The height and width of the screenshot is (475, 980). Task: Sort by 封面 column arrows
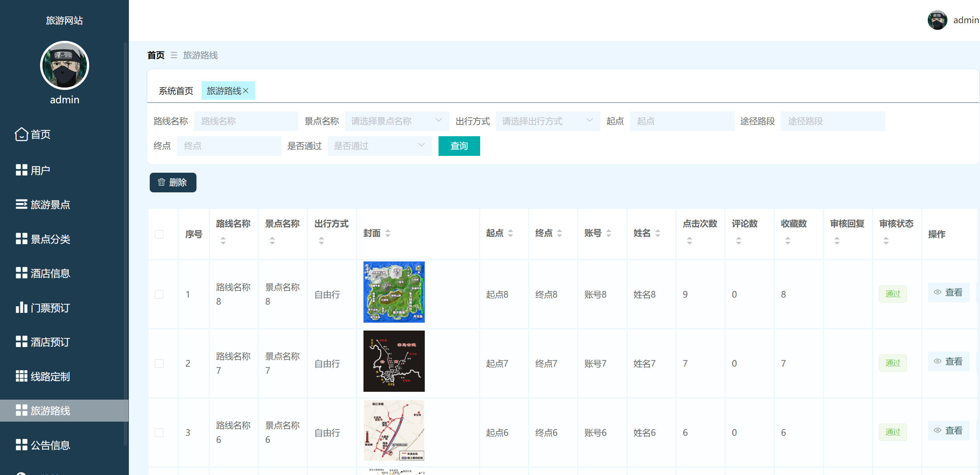(388, 233)
